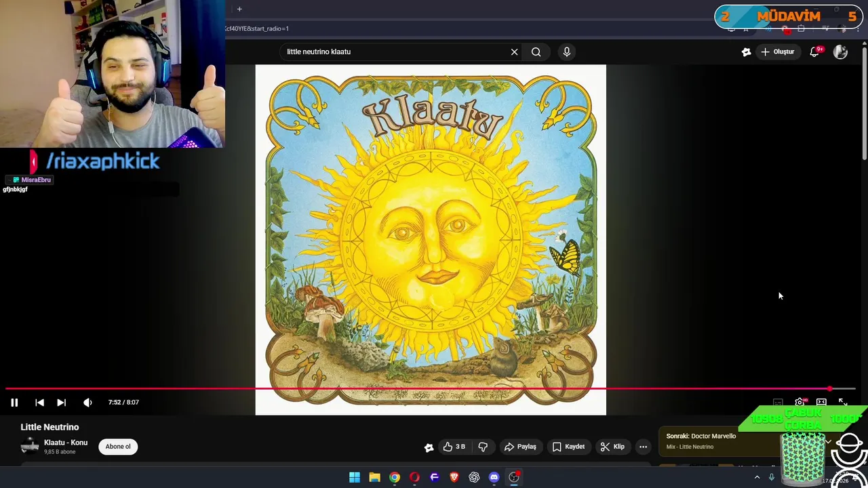
Task: Subscribe with the Abone ol button
Action: [x=118, y=447]
